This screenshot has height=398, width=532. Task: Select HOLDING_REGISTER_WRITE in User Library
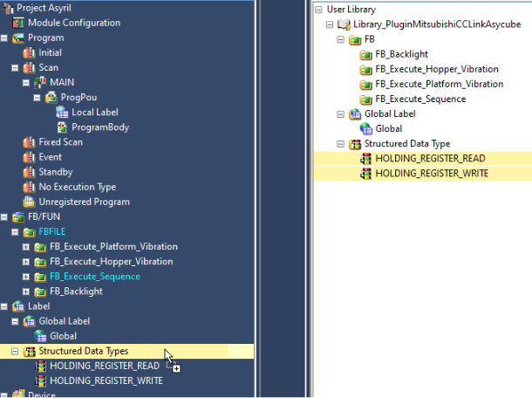click(x=432, y=174)
